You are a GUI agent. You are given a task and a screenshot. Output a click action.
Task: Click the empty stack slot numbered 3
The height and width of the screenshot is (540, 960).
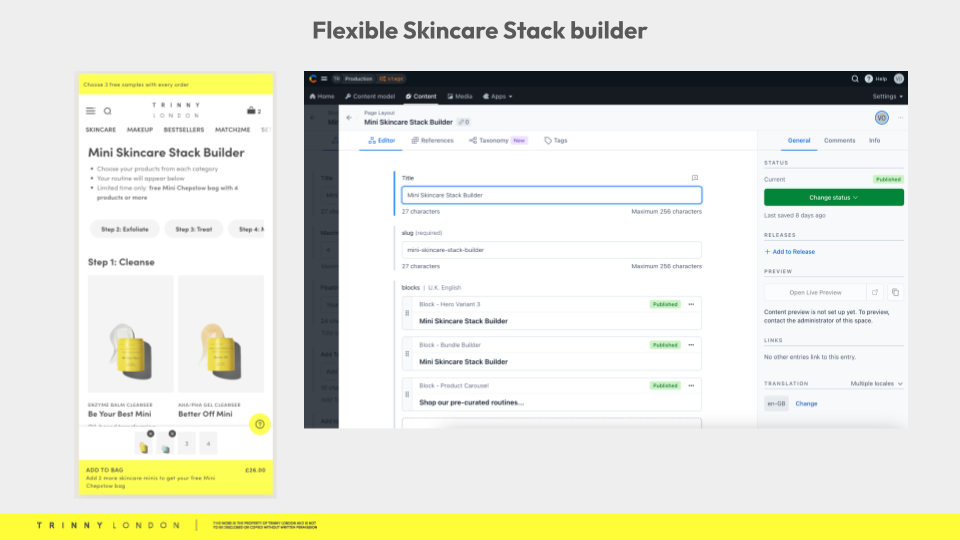click(187, 443)
